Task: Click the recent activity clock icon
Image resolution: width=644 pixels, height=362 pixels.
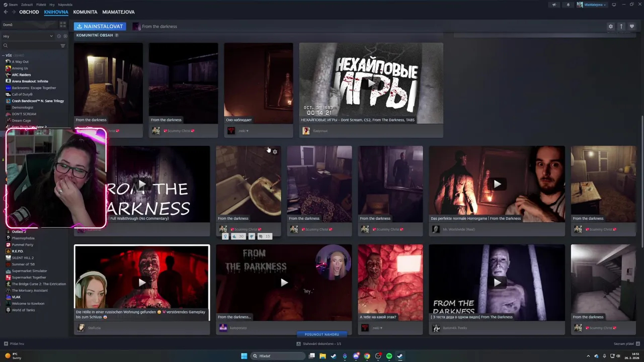Action: 59,36
